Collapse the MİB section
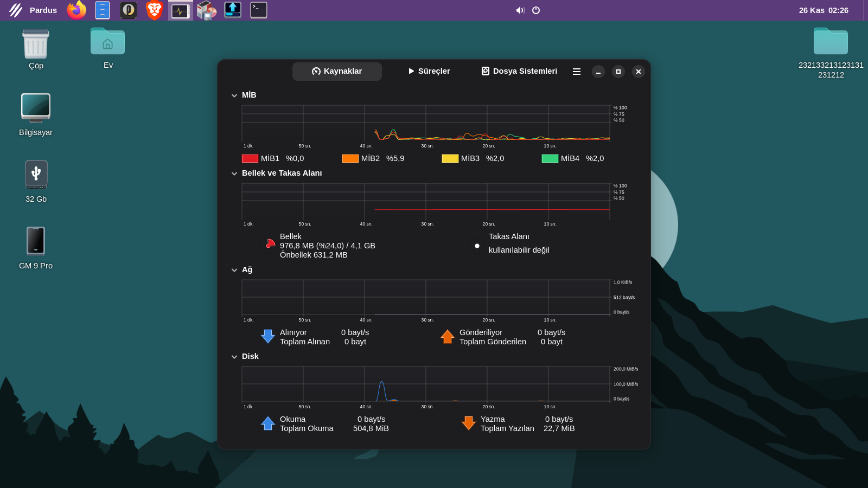Viewport: 868px width, 488px height. pos(234,95)
